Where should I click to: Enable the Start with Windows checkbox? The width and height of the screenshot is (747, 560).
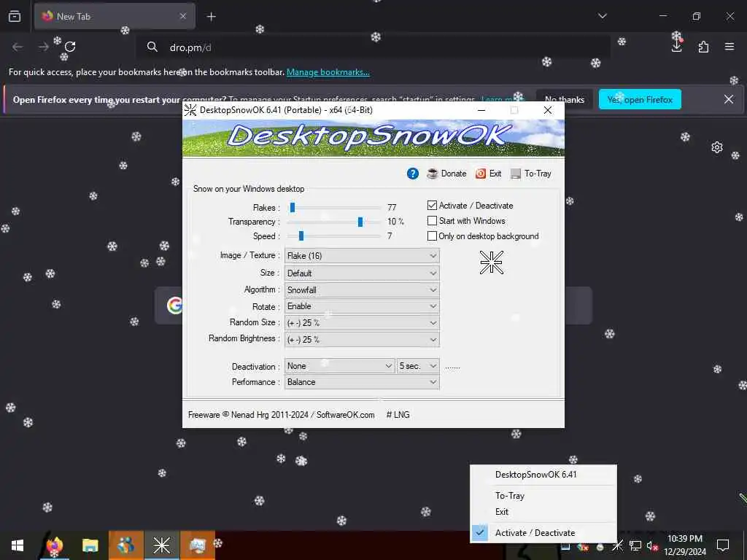[x=432, y=220]
